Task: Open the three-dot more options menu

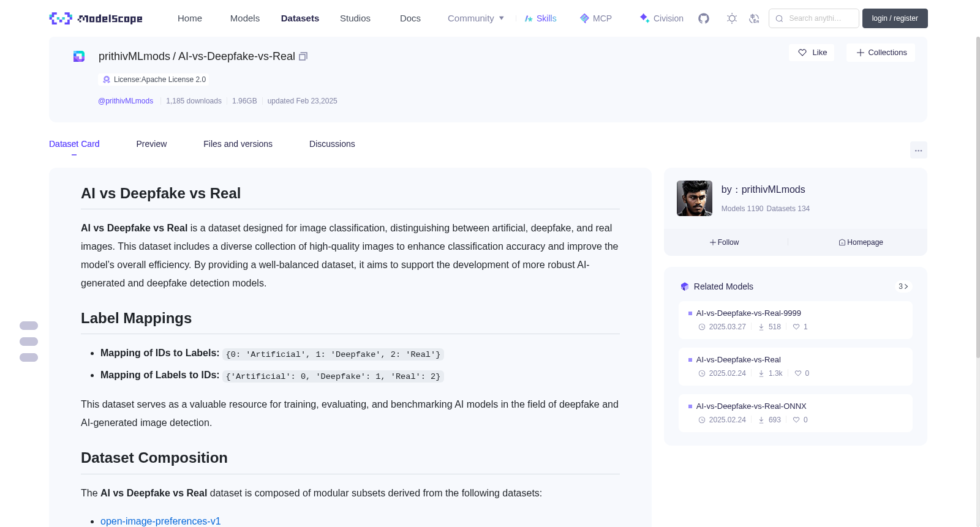Action: 919,150
